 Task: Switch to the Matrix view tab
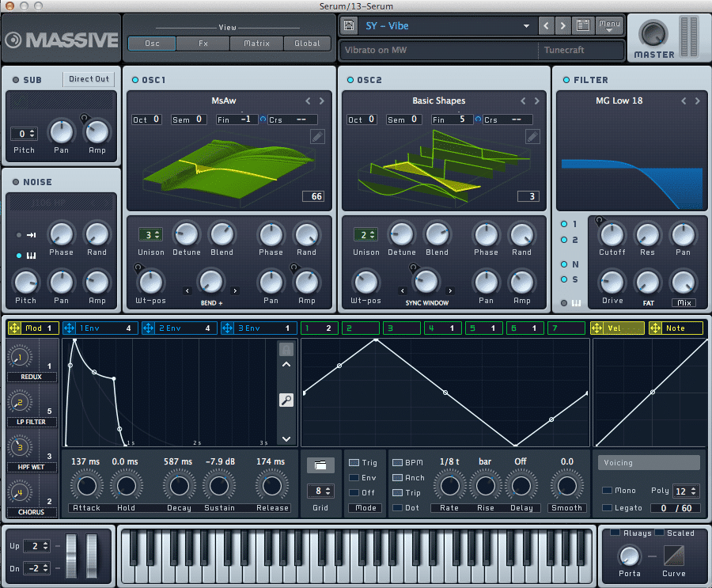[256, 44]
